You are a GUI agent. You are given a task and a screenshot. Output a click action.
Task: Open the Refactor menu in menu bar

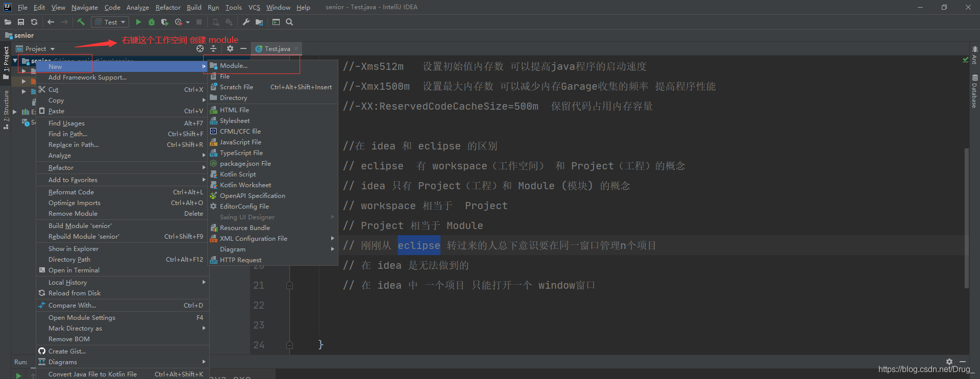click(x=168, y=7)
